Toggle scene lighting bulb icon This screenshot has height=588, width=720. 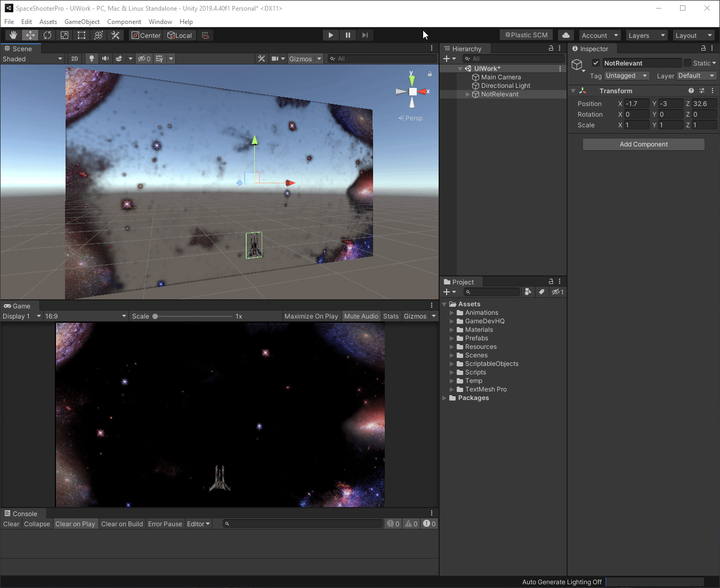(92, 59)
